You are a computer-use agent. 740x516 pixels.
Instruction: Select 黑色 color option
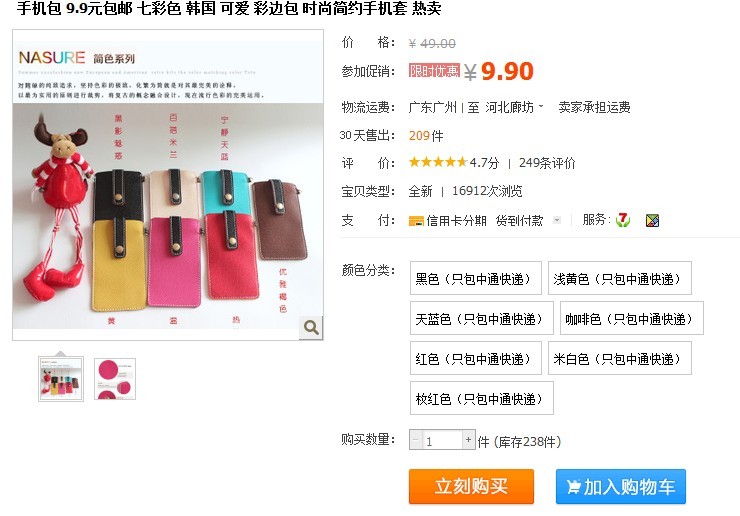click(x=475, y=279)
